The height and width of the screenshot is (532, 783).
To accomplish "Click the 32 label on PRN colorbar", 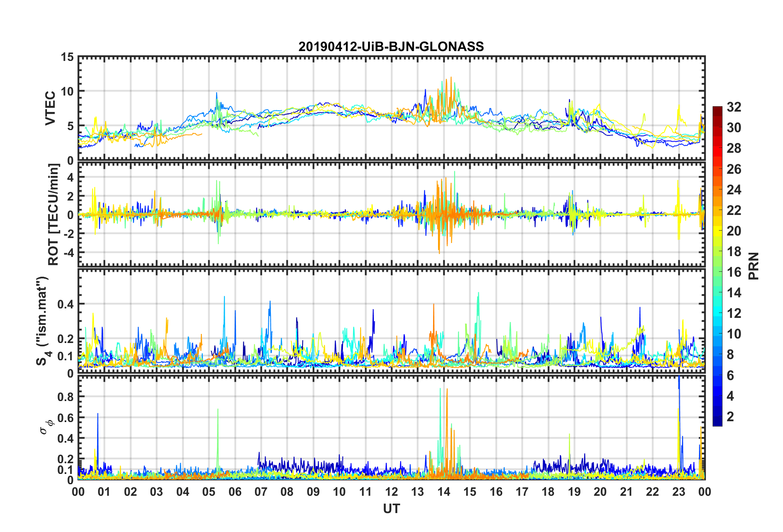I will (x=734, y=107).
